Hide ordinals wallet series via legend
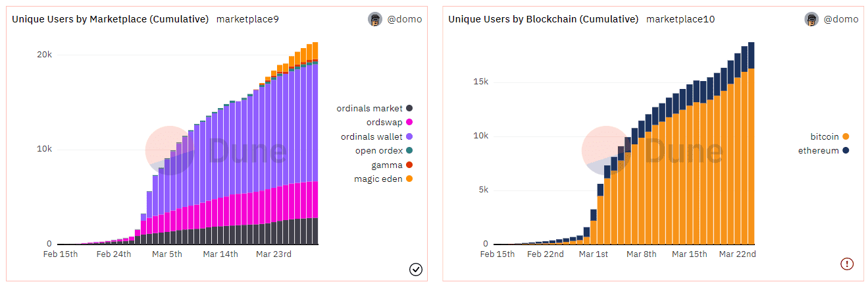This screenshot has width=868, height=286. click(376, 136)
